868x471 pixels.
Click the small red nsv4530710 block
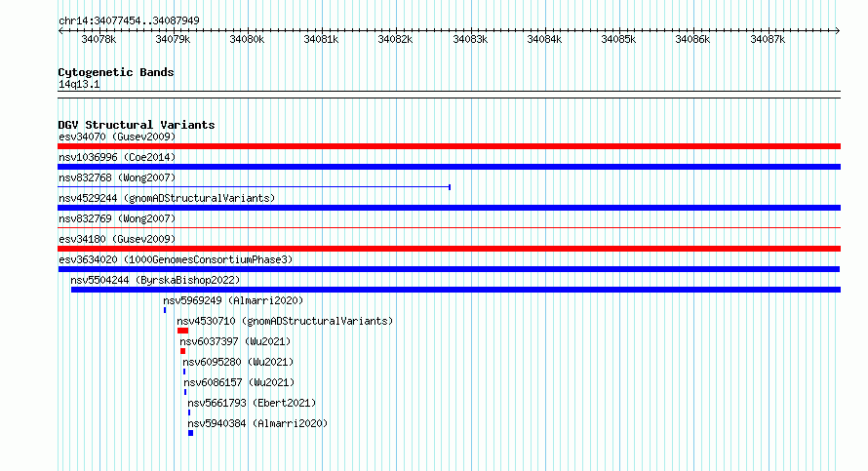point(182,331)
